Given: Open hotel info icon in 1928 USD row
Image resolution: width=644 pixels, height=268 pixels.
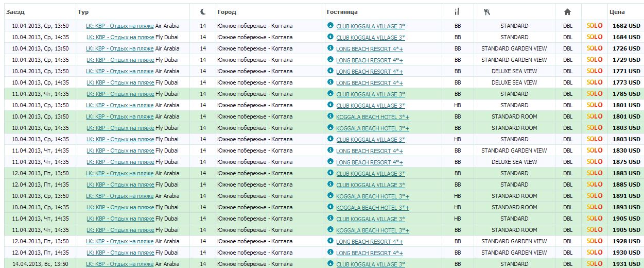Looking at the screenshot, I should [330, 241].
